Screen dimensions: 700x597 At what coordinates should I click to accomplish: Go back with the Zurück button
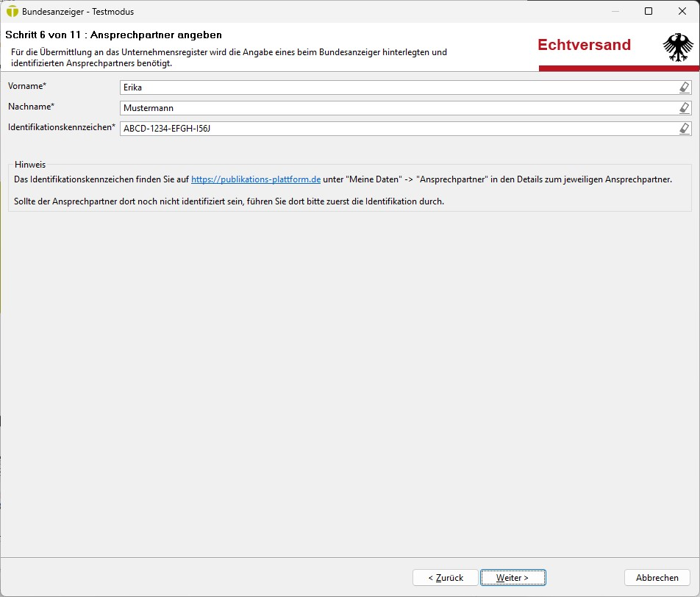[x=446, y=578]
